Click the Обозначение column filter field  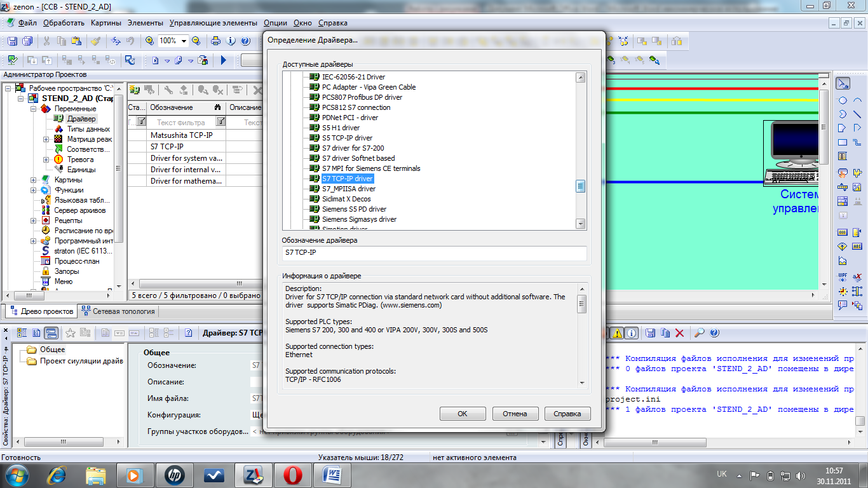click(x=181, y=122)
